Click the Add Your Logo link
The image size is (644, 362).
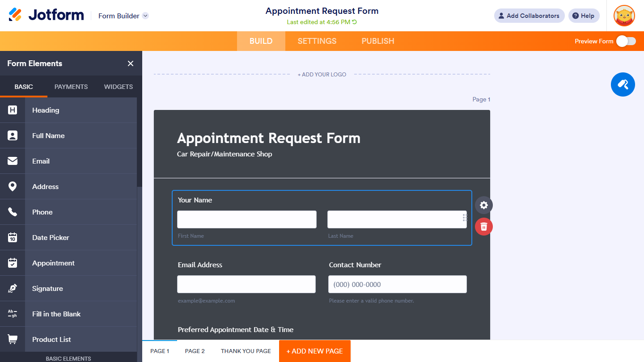tap(322, 75)
